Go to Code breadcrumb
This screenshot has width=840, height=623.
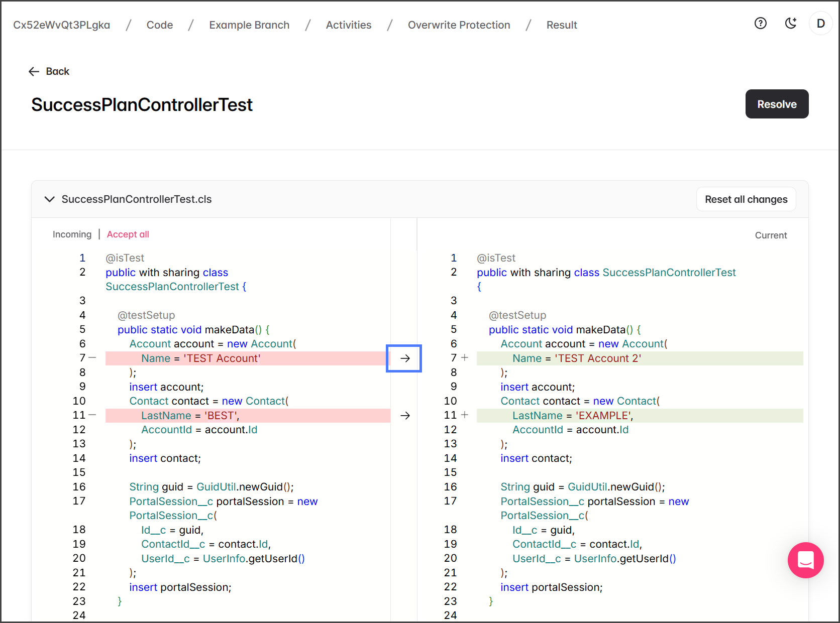point(159,25)
